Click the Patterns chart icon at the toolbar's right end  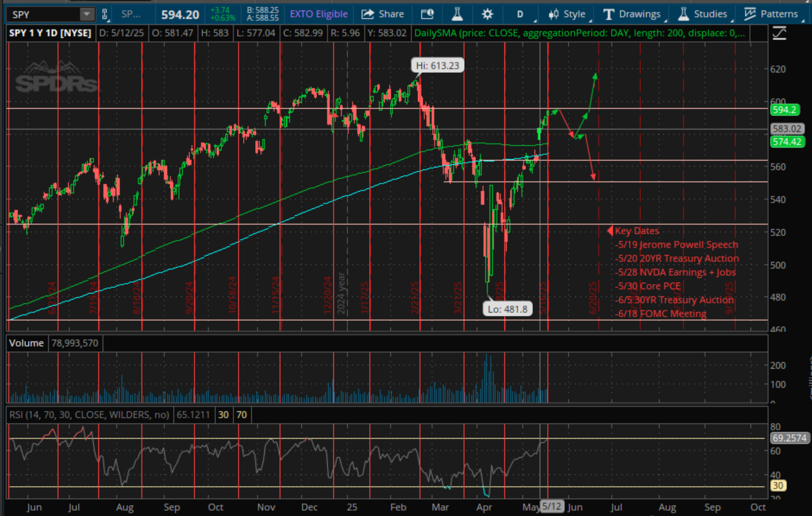(749, 14)
